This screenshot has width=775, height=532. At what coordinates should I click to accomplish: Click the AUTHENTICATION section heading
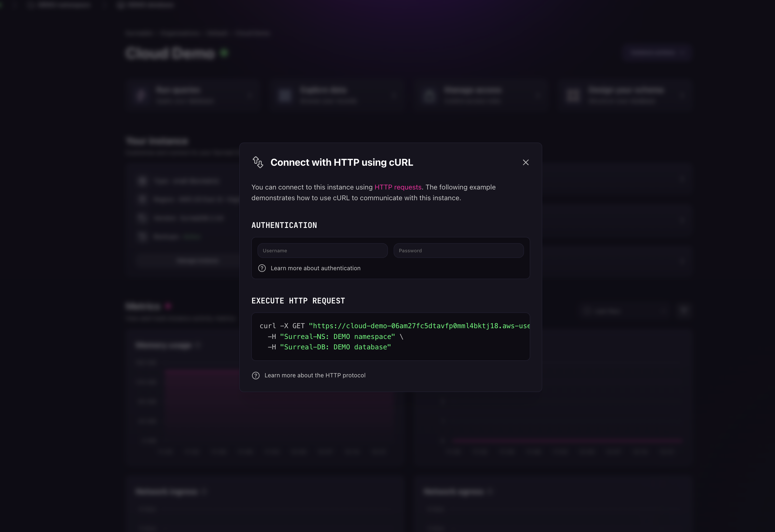coord(284,225)
